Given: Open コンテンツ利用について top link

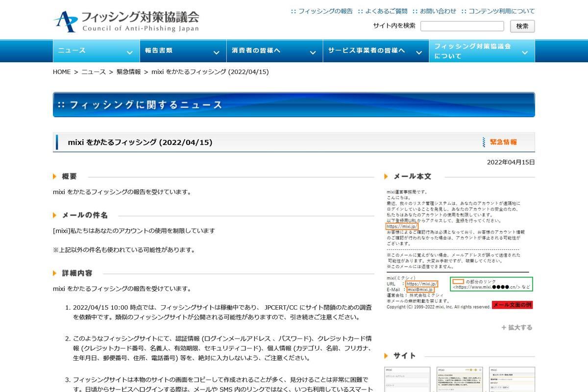Looking at the screenshot, I should [502, 11].
